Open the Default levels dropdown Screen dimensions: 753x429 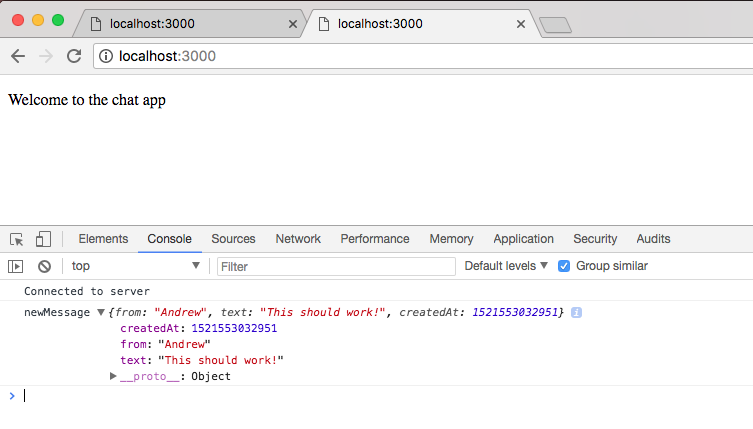[x=506, y=266]
